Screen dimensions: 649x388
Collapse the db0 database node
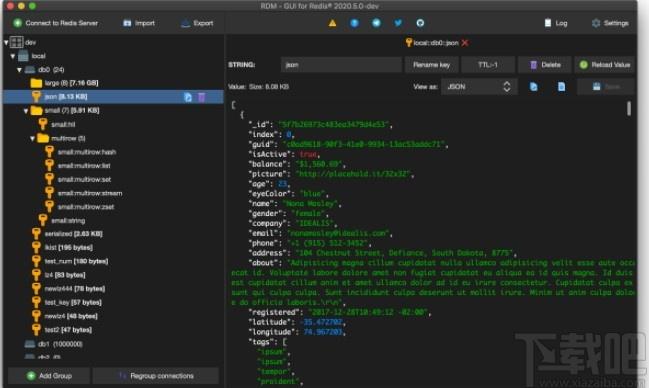click(19, 70)
